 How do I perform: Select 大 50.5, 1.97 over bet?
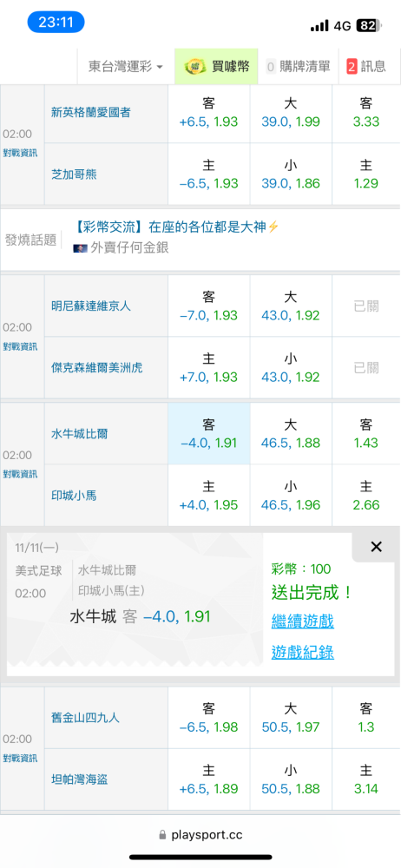(291, 718)
